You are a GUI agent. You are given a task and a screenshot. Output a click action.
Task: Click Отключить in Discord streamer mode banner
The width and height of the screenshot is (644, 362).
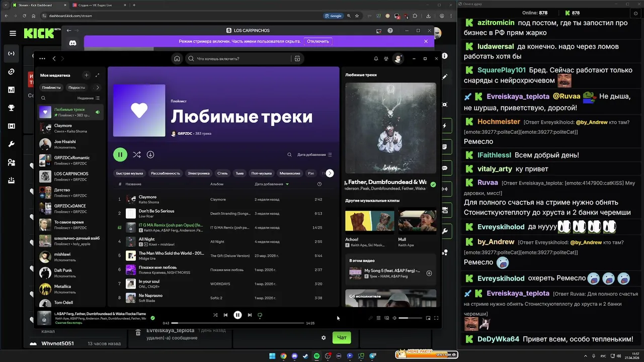(x=318, y=41)
